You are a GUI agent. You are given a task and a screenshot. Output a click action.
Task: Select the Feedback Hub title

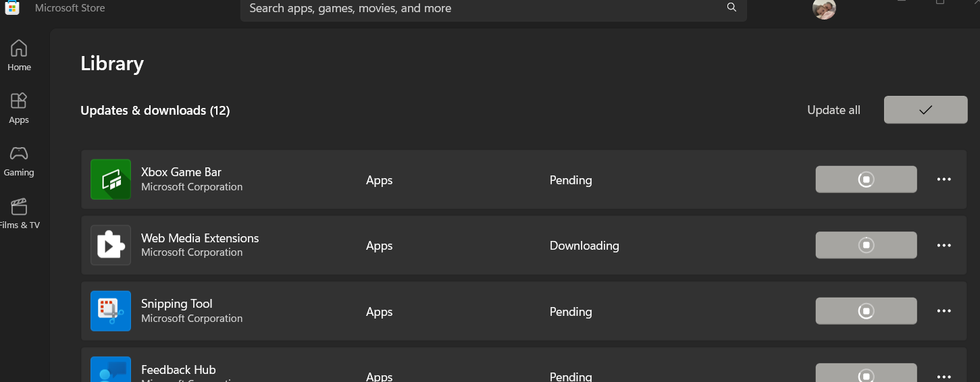[x=178, y=370]
